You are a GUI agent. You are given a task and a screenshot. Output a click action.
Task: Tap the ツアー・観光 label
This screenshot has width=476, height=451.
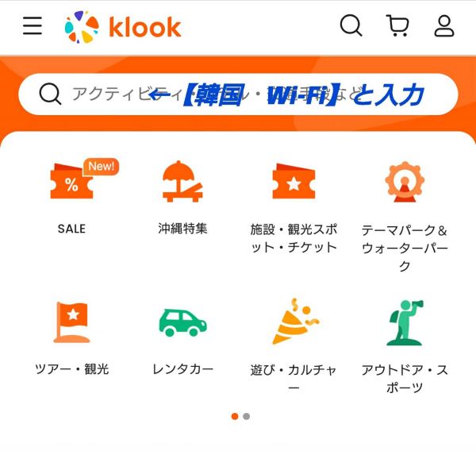72,369
